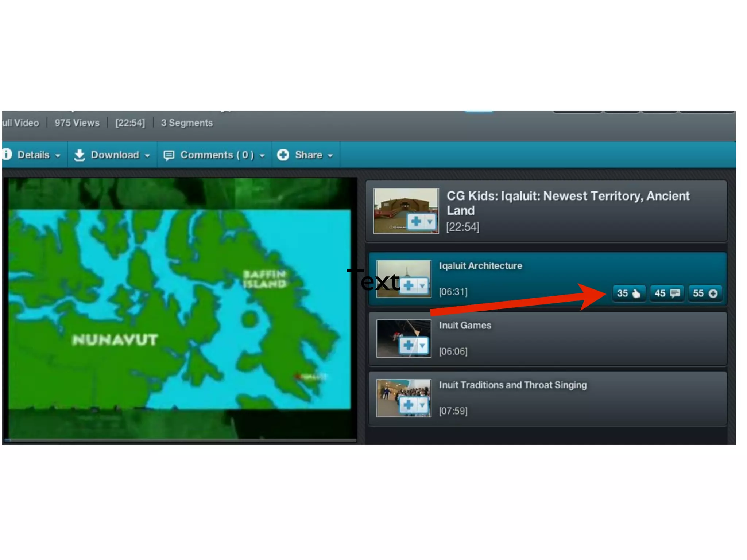The width and height of the screenshot is (747, 560).
Task: Click the Details info icon
Action: point(7,154)
